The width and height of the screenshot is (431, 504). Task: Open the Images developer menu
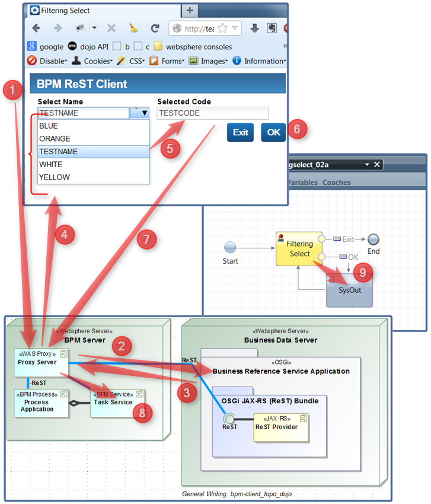click(208, 60)
